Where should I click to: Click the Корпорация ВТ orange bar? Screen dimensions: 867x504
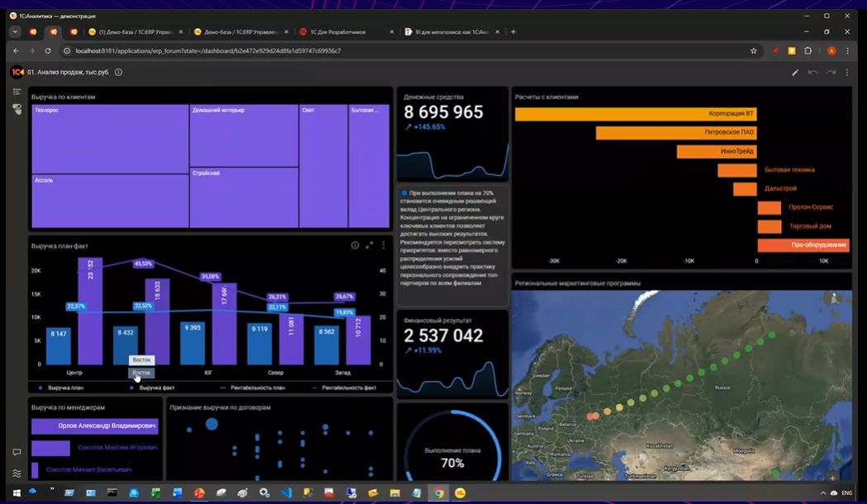pos(635,114)
